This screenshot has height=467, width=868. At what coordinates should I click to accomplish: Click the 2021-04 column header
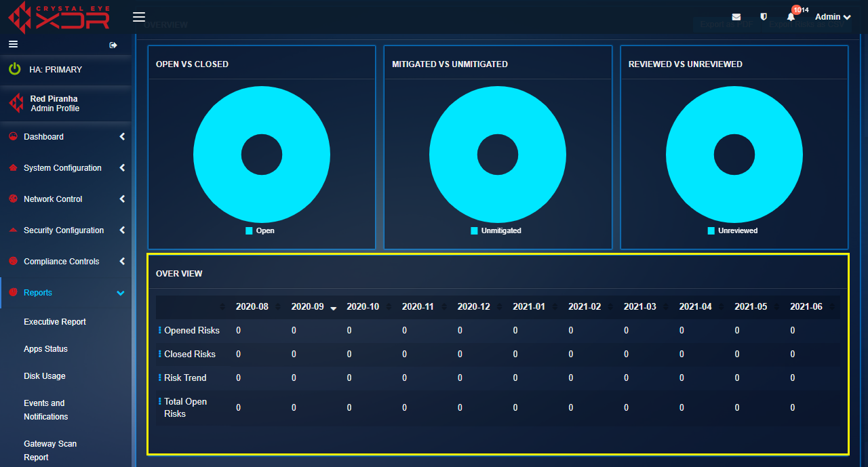tap(695, 307)
